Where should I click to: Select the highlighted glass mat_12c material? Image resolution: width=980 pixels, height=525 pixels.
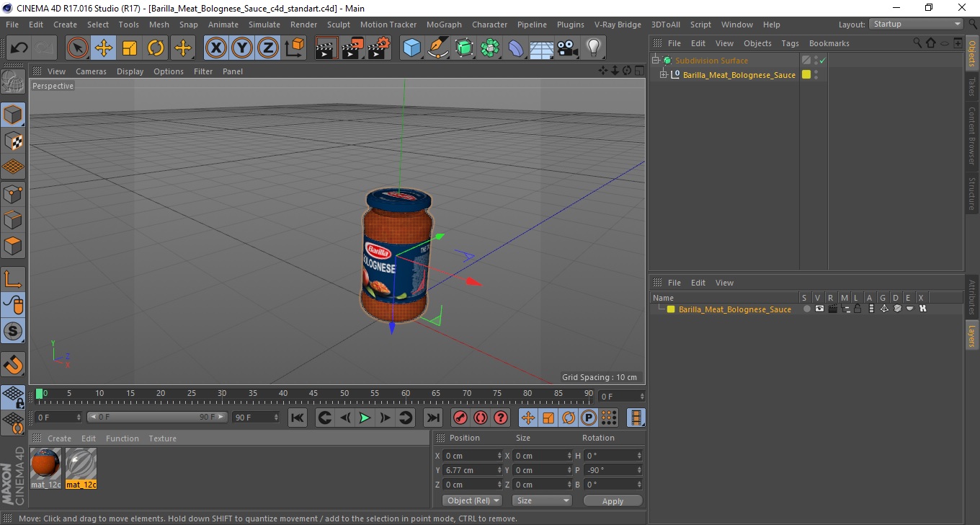tap(81, 463)
